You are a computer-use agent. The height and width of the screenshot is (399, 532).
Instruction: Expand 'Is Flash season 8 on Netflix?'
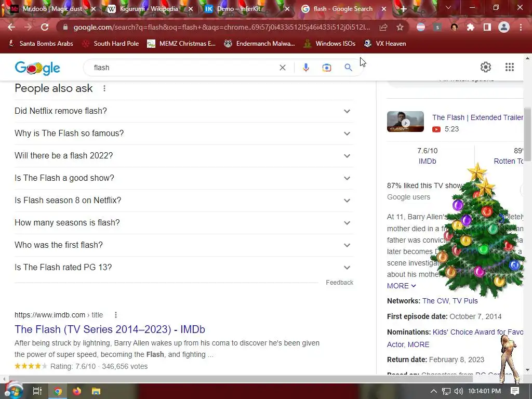[x=184, y=201]
